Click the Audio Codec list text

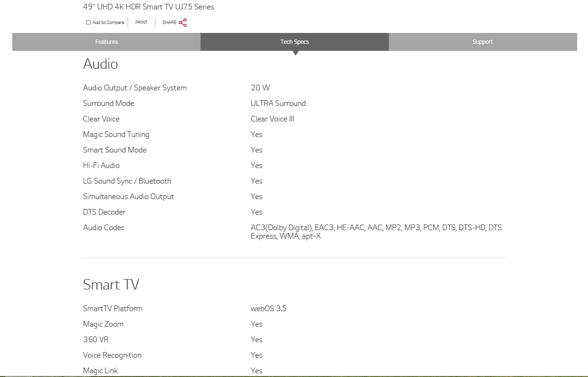[x=376, y=232]
